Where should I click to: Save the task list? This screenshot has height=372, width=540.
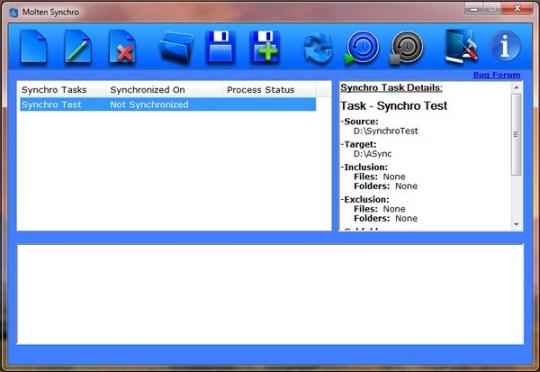pos(221,47)
